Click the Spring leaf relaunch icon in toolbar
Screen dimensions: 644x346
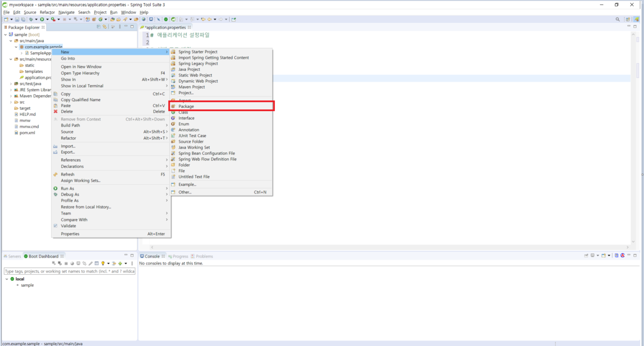point(173,19)
